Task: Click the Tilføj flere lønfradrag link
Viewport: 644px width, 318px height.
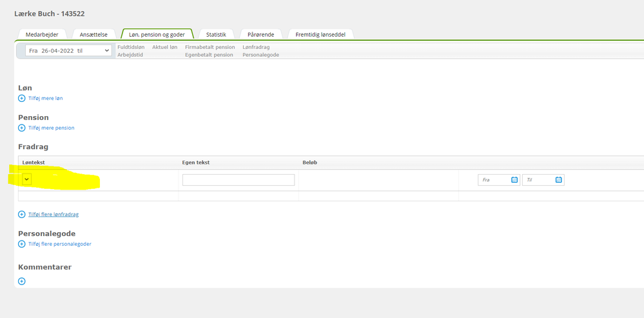Action: coord(54,214)
